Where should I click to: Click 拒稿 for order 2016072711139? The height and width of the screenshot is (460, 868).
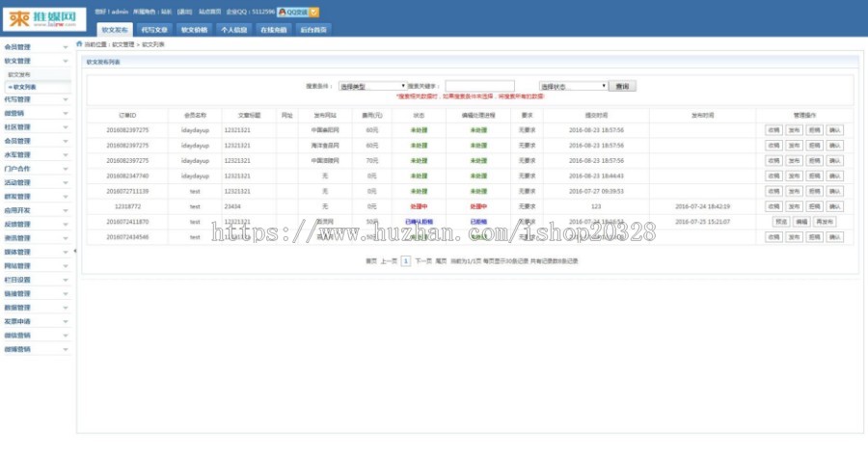814,191
